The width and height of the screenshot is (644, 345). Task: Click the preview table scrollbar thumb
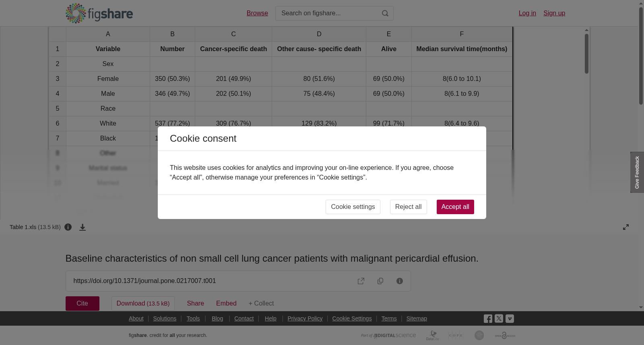point(587,54)
